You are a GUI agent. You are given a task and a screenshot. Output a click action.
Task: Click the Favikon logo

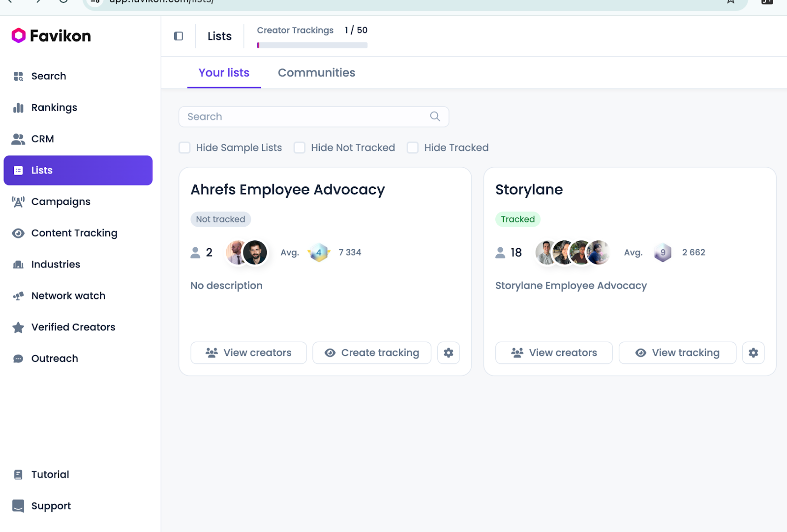pos(51,36)
